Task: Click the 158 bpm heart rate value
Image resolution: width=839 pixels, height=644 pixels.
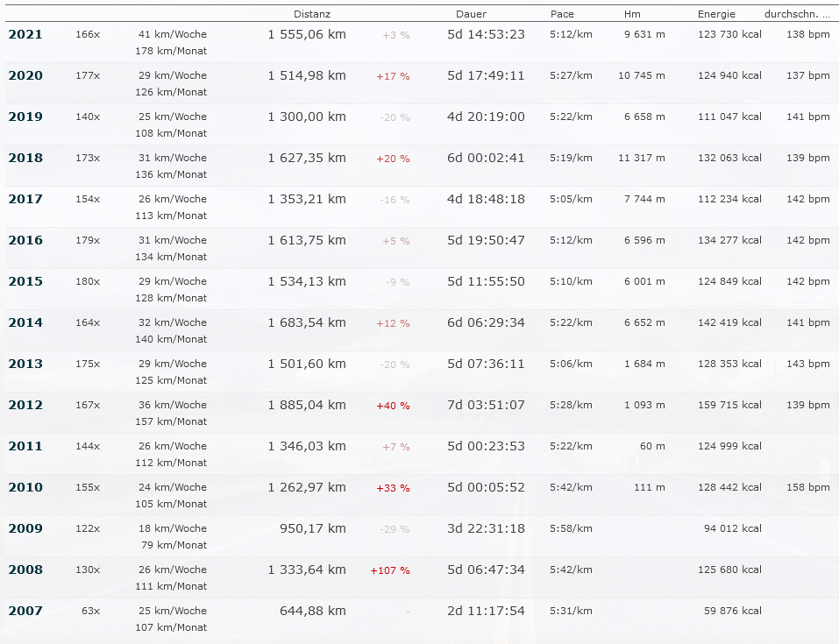Action: pyautogui.click(x=808, y=487)
